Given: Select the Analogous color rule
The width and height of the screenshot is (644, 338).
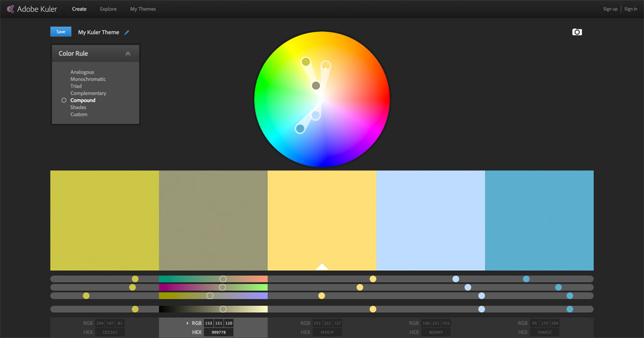Looking at the screenshot, I should coord(82,72).
